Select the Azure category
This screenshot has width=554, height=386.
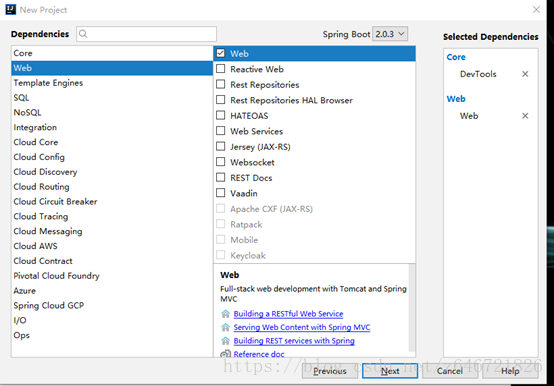coord(112,290)
